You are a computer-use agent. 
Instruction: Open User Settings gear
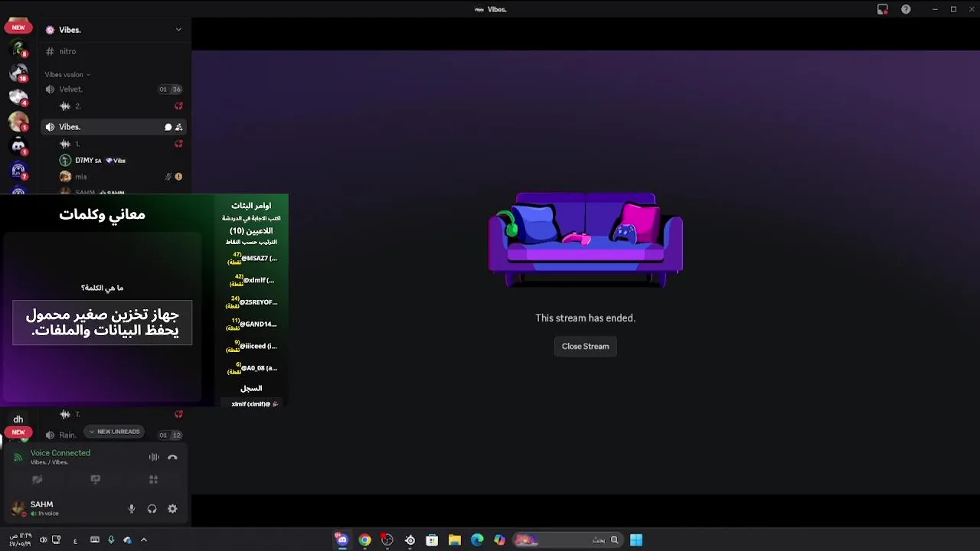[172, 509]
